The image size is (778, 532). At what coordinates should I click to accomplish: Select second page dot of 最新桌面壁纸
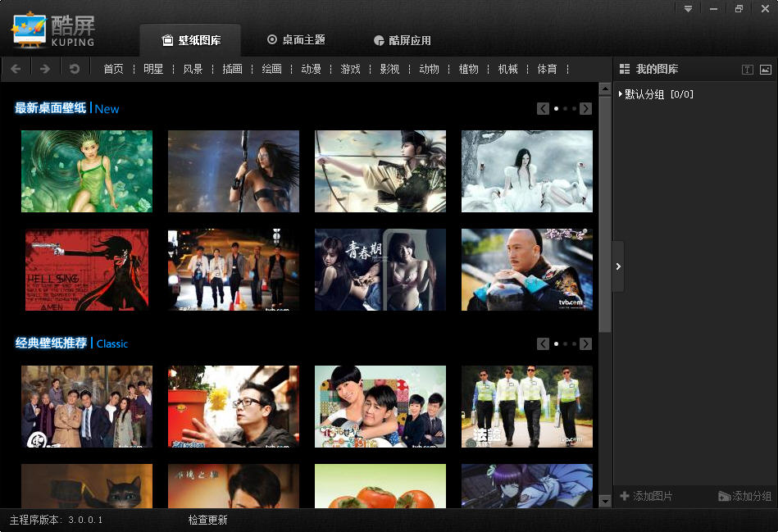(565, 108)
